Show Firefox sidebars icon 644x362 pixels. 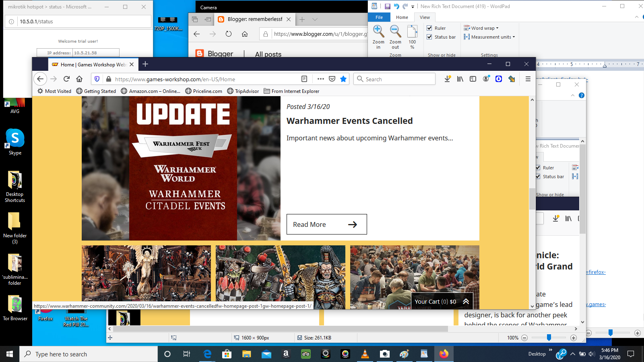point(473,79)
